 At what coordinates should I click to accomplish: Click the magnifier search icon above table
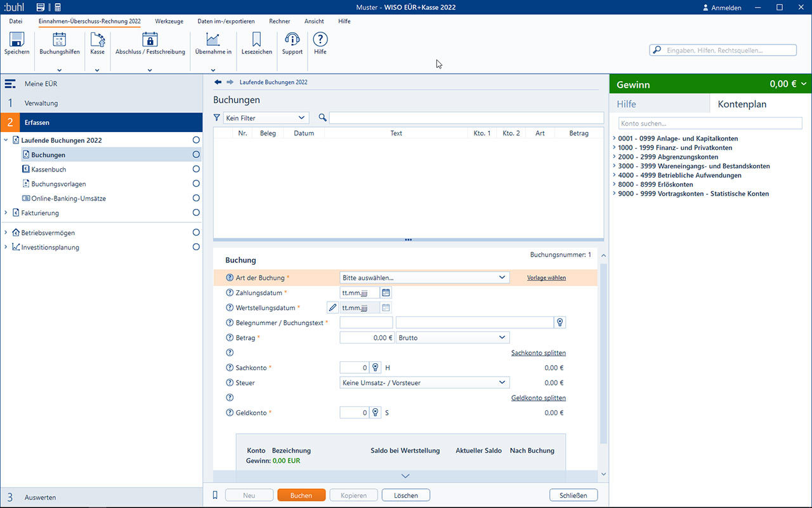point(323,117)
